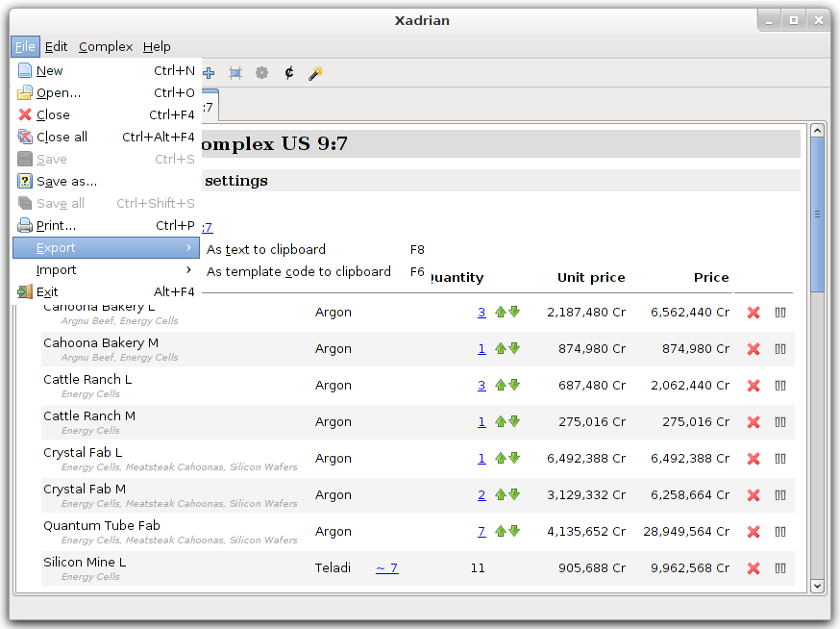
Task: Increase Cattle Ranch L quantity with up arrow
Action: click(x=501, y=385)
